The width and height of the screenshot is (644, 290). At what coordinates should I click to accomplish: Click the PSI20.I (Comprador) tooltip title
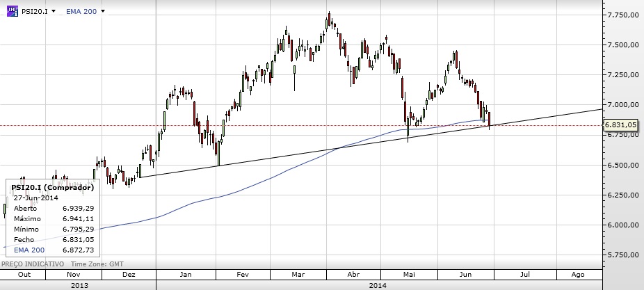click(53, 187)
